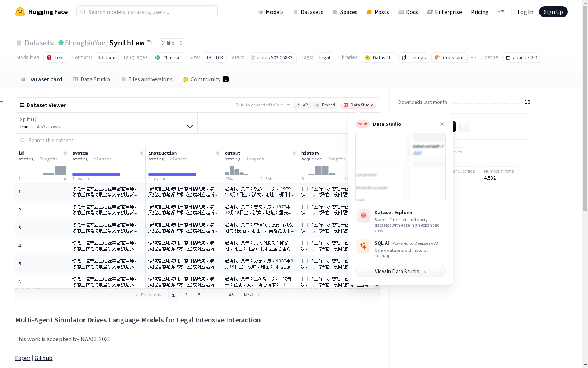This screenshot has width=588, height=368.
Task: Click the like count 0
Action: (x=181, y=43)
